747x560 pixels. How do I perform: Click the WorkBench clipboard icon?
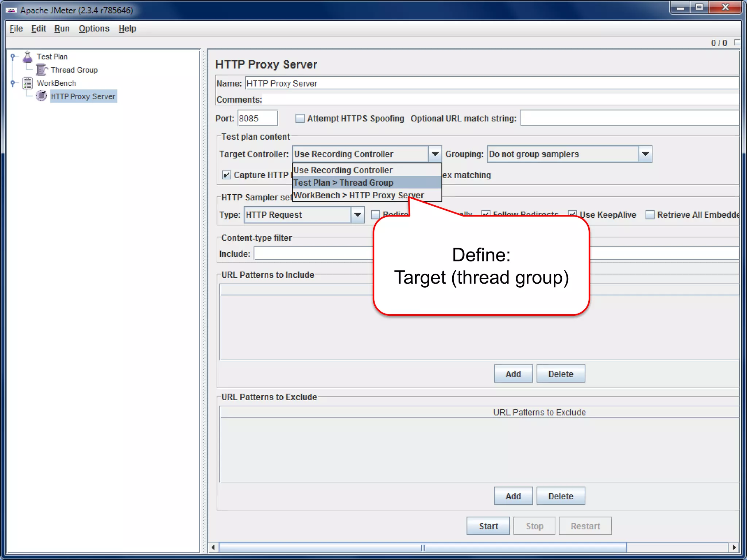(x=28, y=83)
